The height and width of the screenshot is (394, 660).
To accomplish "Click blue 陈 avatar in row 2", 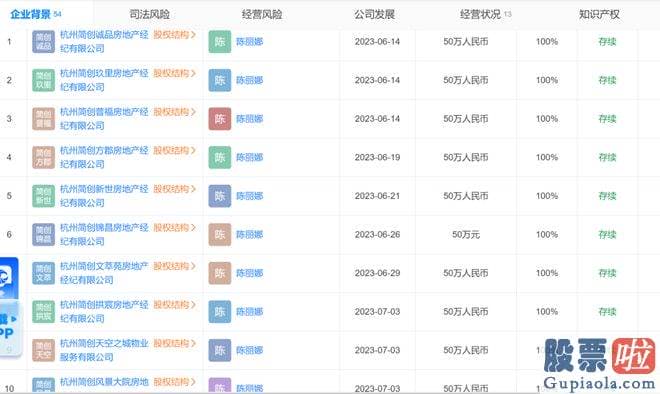I will [x=220, y=80].
